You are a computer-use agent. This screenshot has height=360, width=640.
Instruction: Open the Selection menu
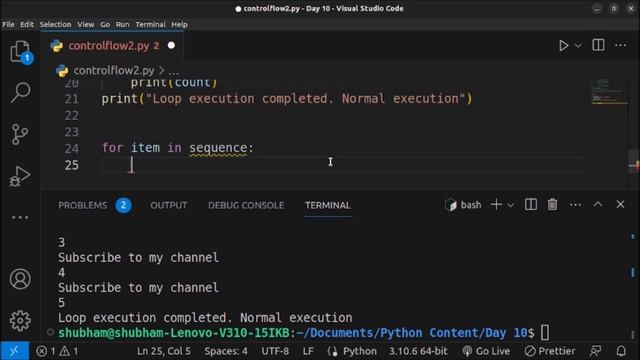pos(56,24)
